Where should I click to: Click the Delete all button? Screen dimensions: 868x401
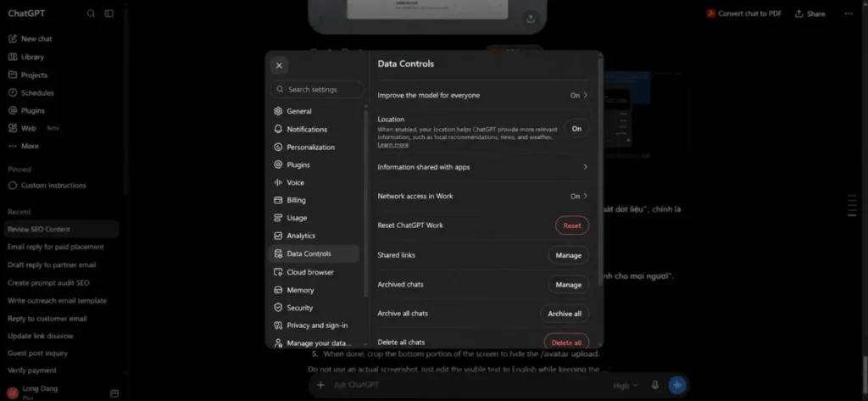(566, 343)
